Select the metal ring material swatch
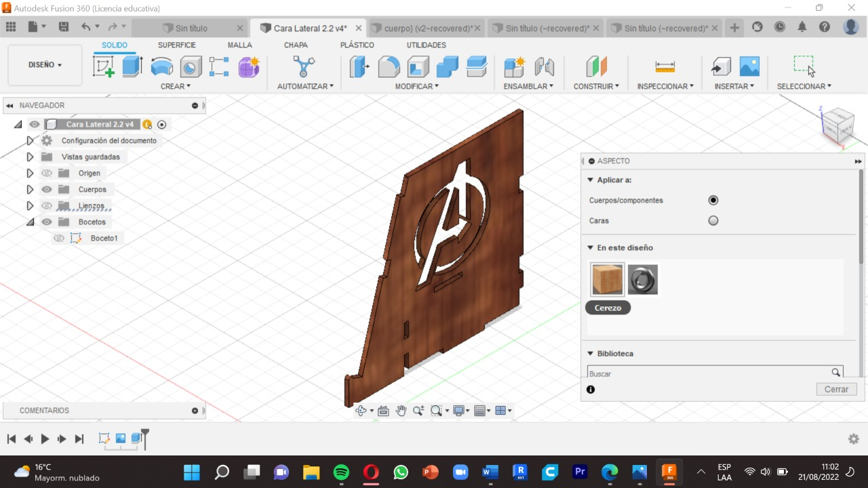Image resolution: width=868 pixels, height=488 pixels. [x=643, y=279]
